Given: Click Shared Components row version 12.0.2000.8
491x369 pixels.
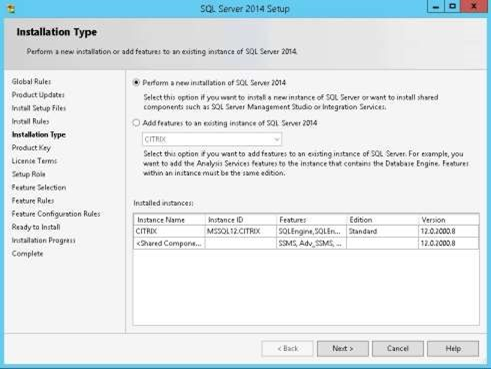Looking at the screenshot, I should pos(449,243).
